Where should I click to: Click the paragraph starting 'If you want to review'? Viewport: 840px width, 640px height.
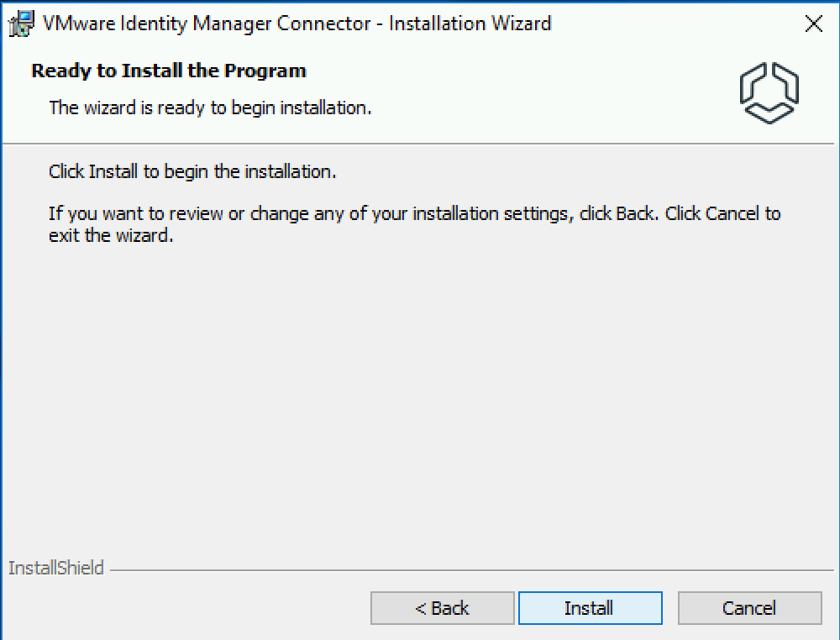point(415,224)
